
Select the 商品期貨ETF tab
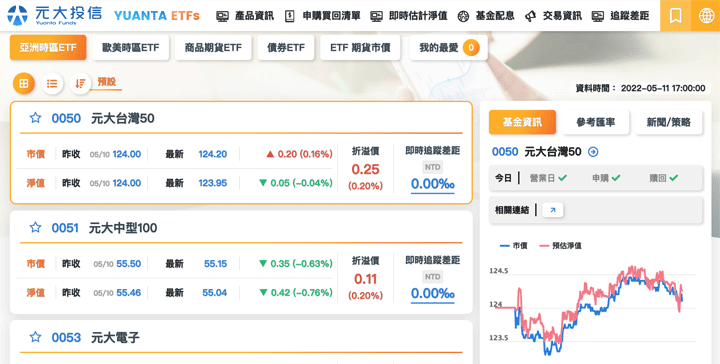tap(213, 47)
